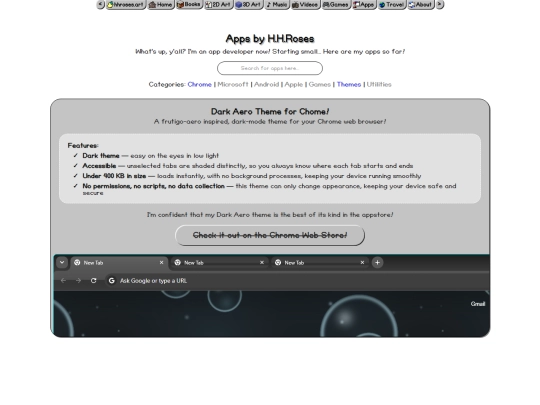Image resolution: width=540 pixels, height=405 pixels.
Task: Open the Books nav button
Action: [x=189, y=4]
